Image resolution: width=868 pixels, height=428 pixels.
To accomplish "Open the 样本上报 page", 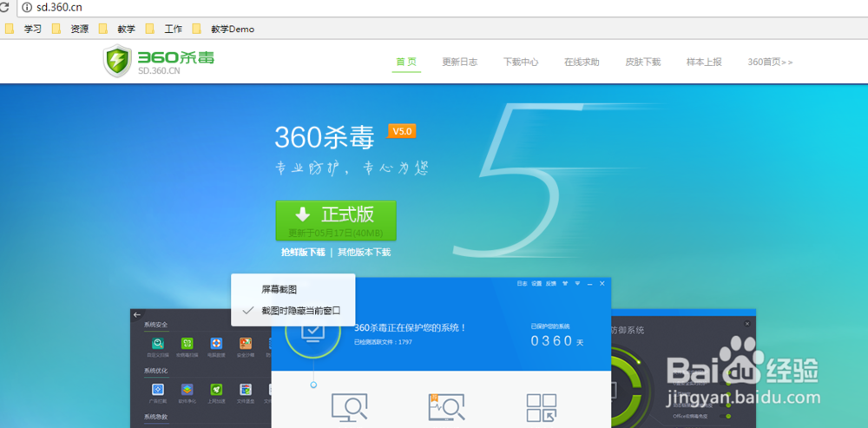I will [704, 62].
